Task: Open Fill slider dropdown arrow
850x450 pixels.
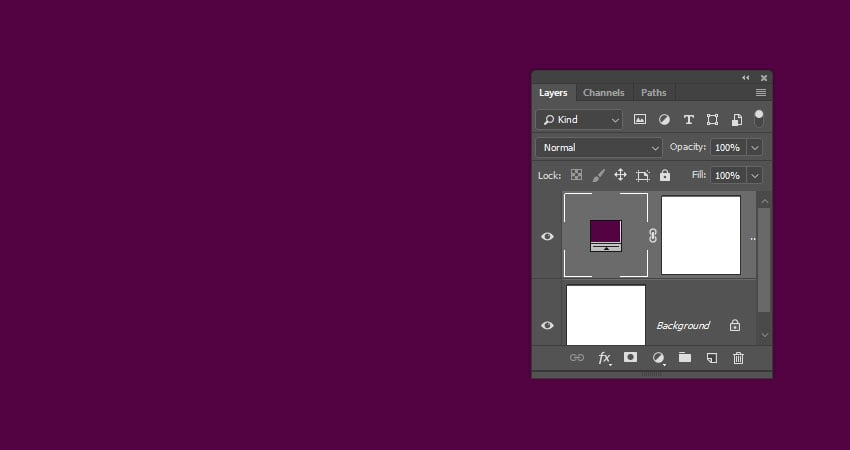Action: point(755,176)
